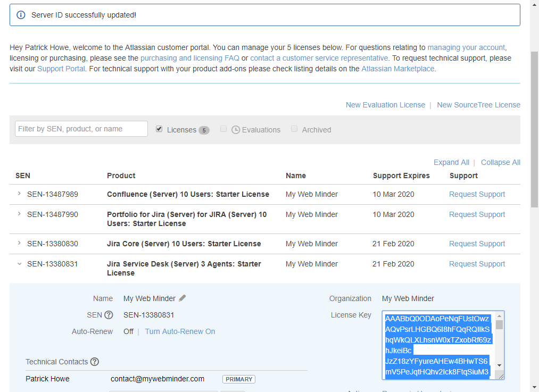Click Confluence (Server) 10 Users product name
Screen dimensions: 539x392
[x=188, y=194]
